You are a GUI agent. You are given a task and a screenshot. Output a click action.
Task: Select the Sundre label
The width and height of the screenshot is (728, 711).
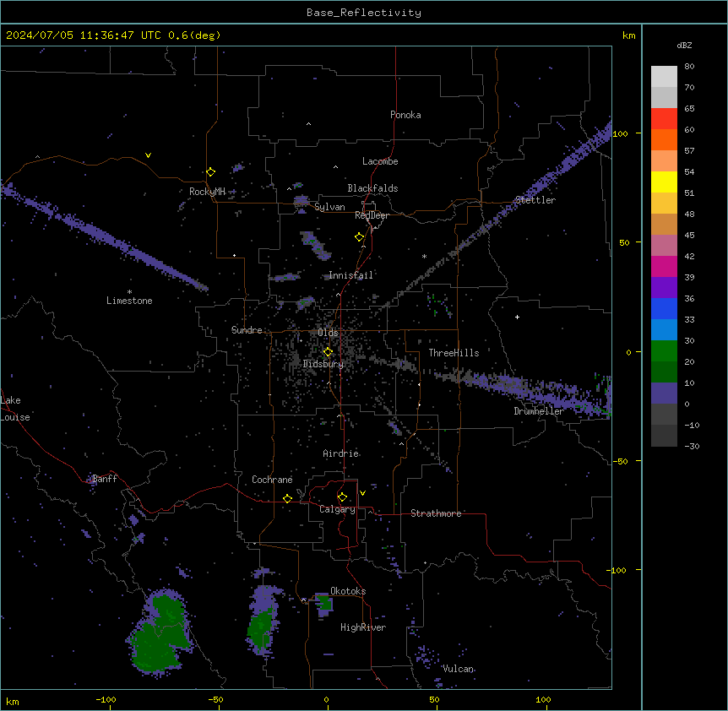pyautogui.click(x=247, y=330)
